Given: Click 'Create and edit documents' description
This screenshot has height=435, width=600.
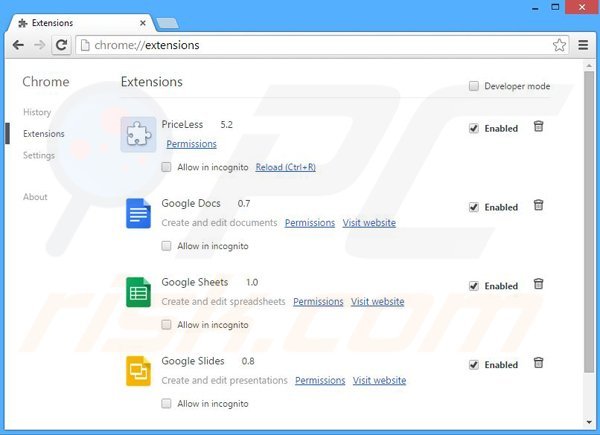Looking at the screenshot, I should [219, 223].
